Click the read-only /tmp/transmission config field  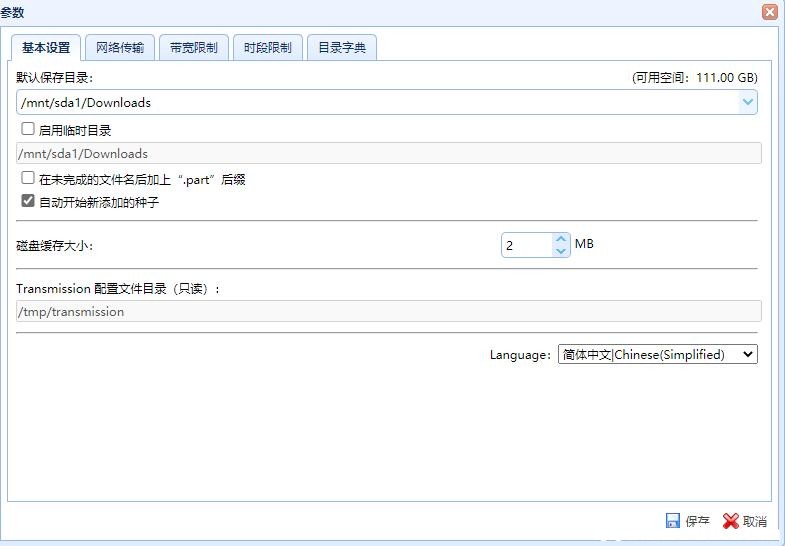coord(388,311)
